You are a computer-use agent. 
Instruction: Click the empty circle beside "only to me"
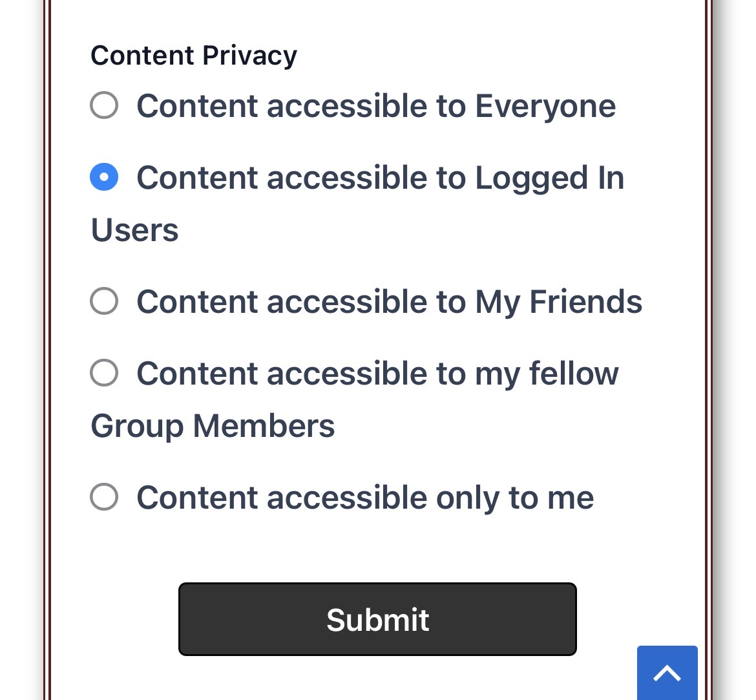pos(104,497)
